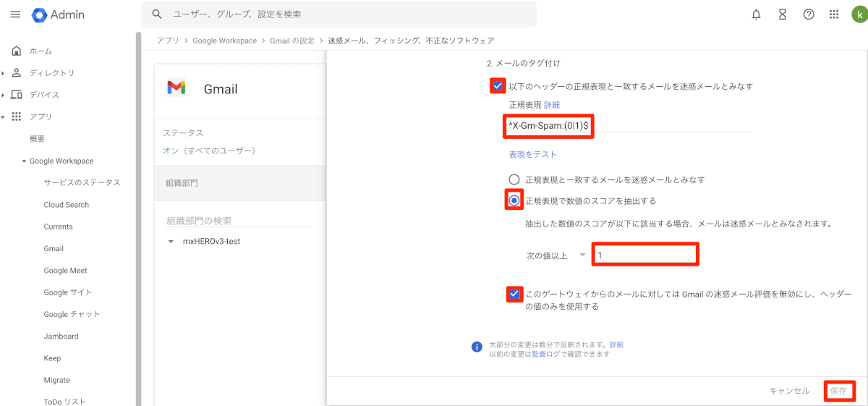Open 詳細 link after 数分で反映されます

pyautogui.click(x=616, y=344)
